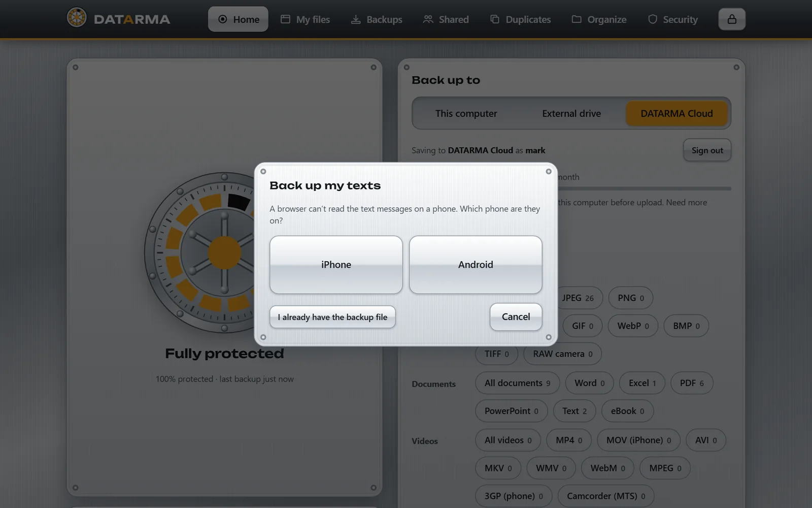This screenshot has width=812, height=508.
Task: Toggle the RAW camera chip
Action: click(562, 354)
